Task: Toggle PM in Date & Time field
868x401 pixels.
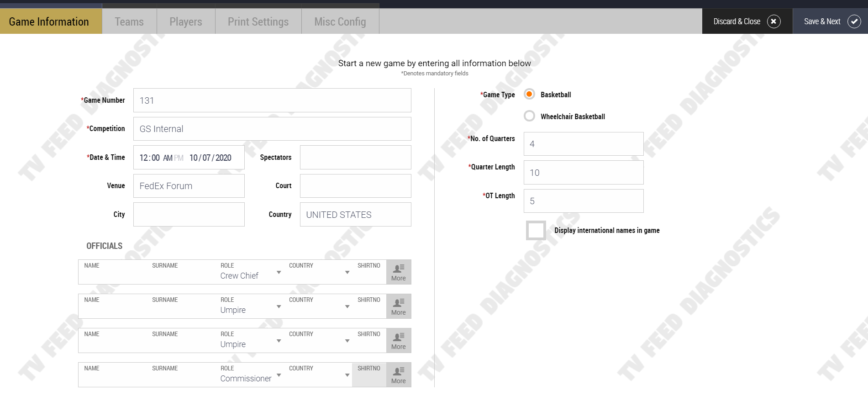Action: tap(179, 158)
